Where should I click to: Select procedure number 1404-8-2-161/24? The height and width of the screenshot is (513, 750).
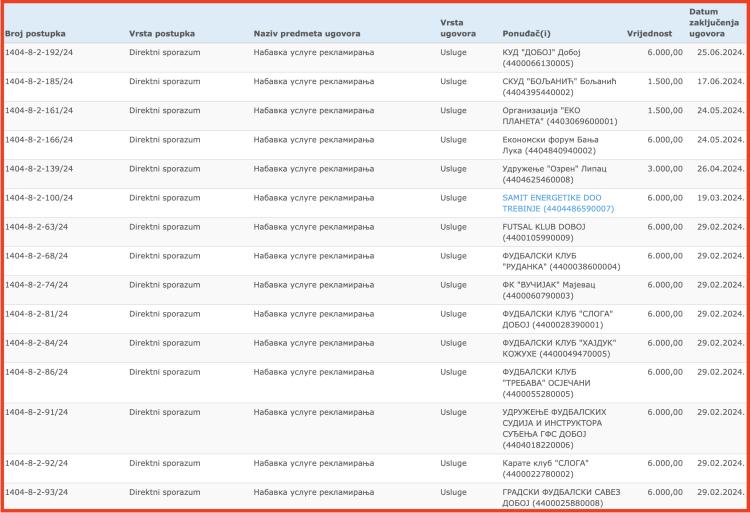pyautogui.click(x=39, y=110)
